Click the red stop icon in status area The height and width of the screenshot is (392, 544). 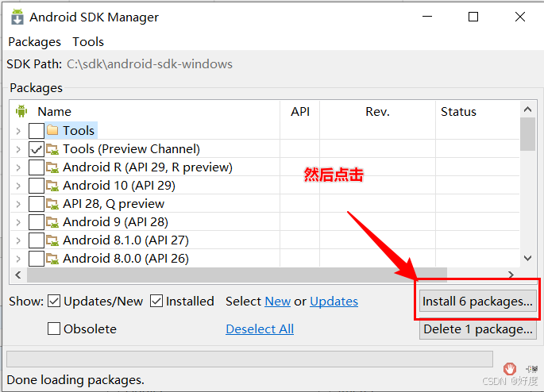coord(510,369)
